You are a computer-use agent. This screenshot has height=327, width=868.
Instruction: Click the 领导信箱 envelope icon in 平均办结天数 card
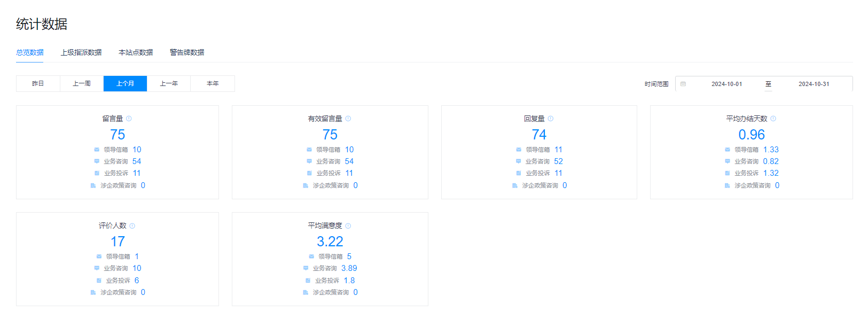728,150
